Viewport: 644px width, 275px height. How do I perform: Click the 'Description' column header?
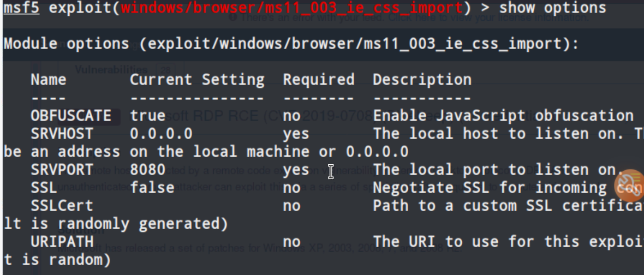[x=422, y=80]
